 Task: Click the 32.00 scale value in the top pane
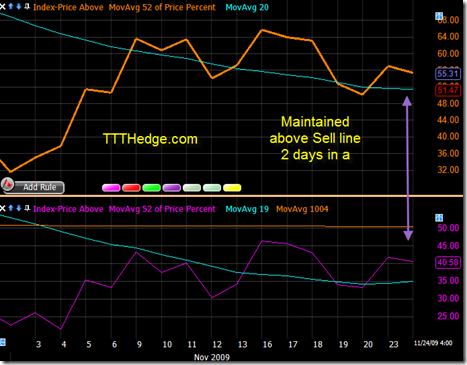point(448,170)
